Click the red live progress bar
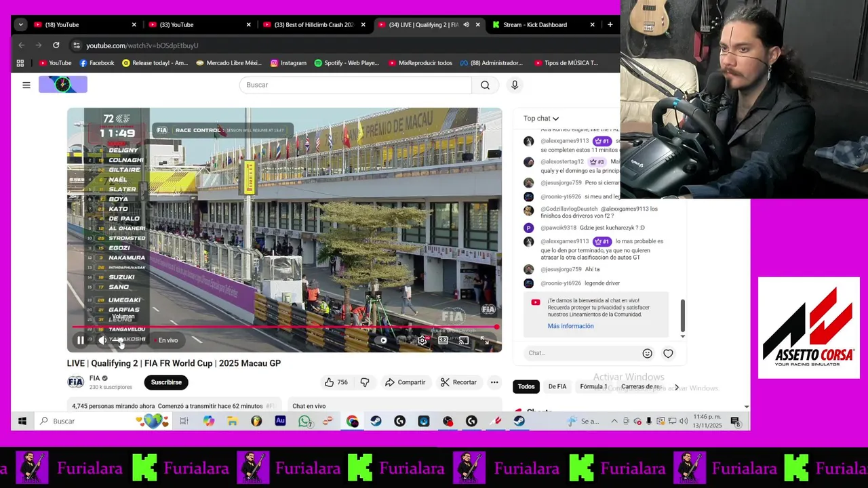Image resolution: width=868 pixels, height=488 pixels. tap(285, 327)
